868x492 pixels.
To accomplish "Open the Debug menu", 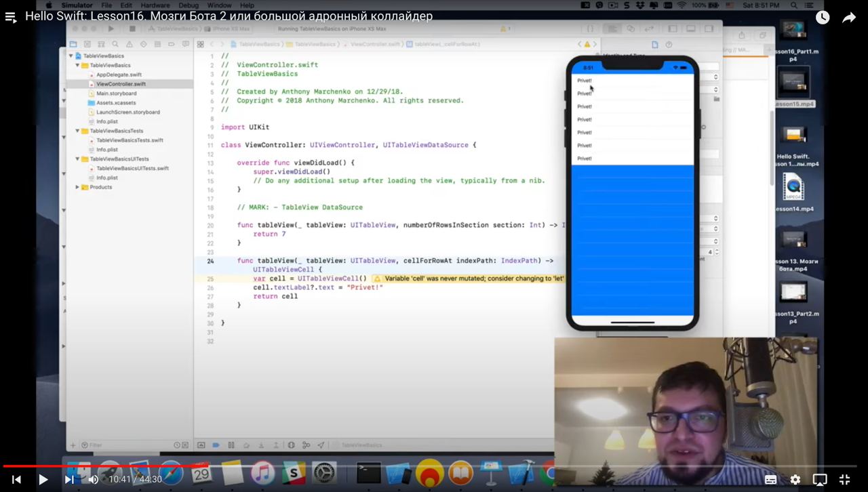I will point(189,5).
